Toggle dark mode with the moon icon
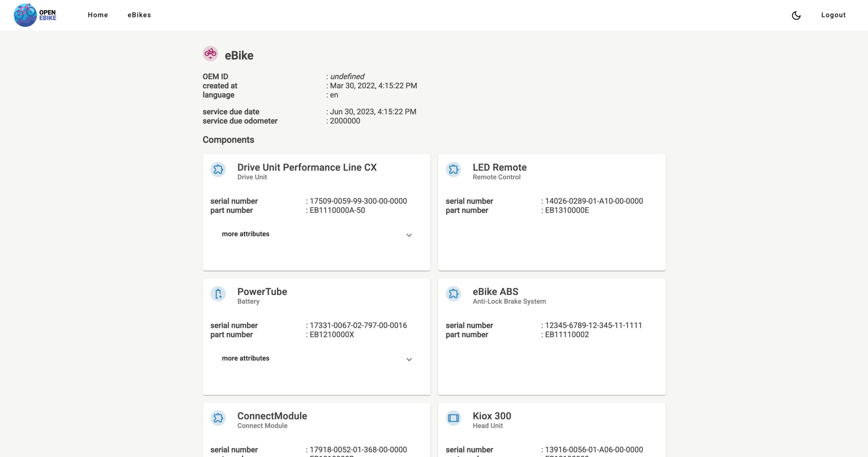The height and width of the screenshot is (457, 868). 796,15
